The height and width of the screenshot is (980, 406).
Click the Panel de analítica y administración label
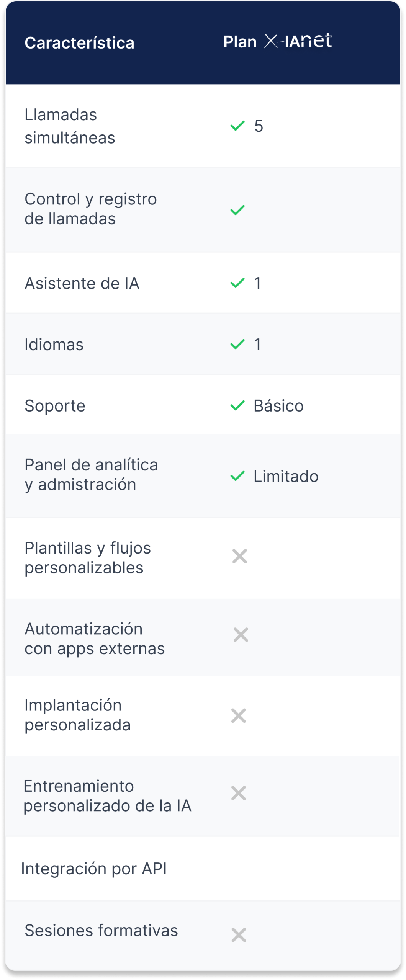click(91, 475)
